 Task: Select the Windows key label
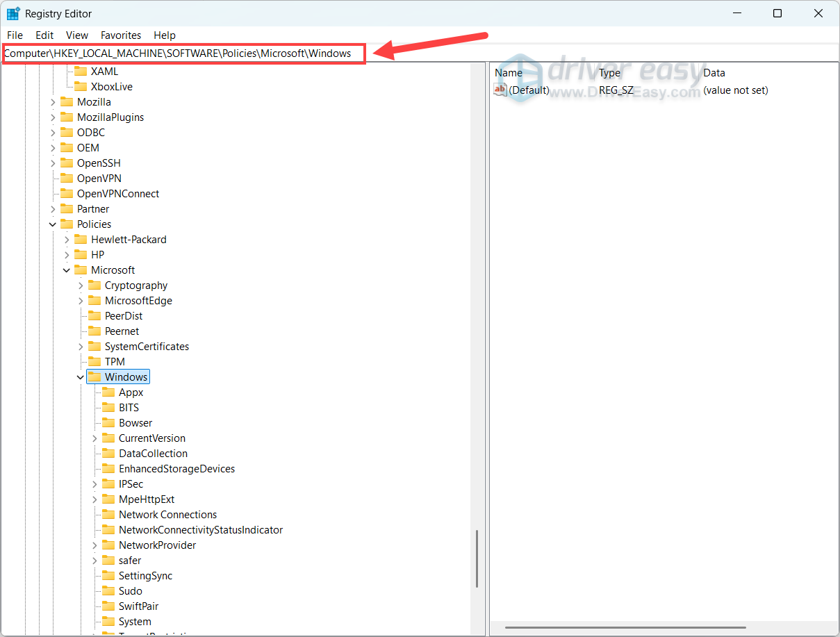126,377
